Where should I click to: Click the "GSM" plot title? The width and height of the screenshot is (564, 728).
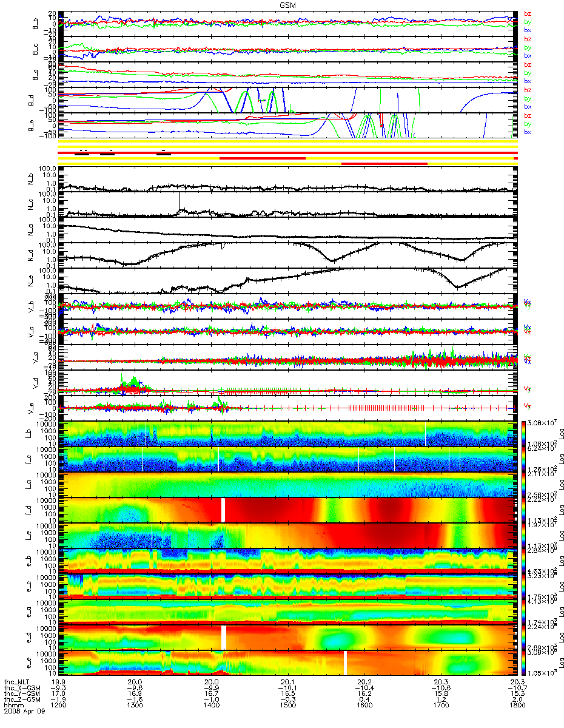coord(288,4)
